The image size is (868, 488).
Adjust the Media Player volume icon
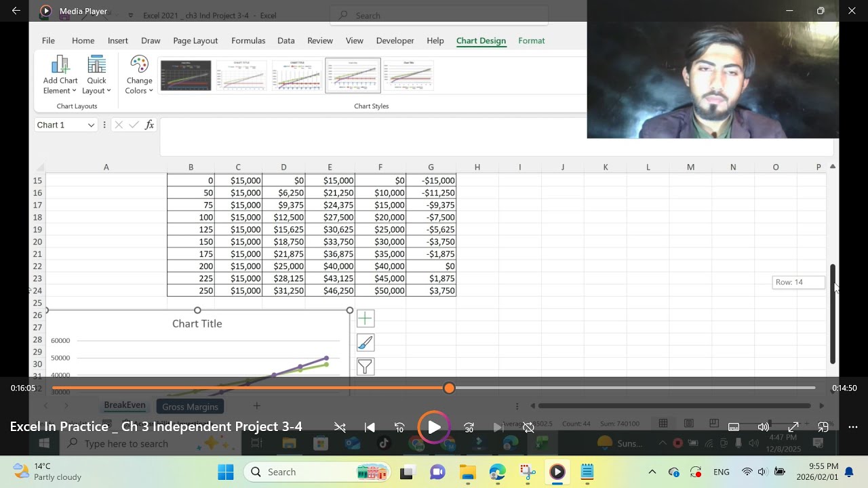click(x=763, y=427)
